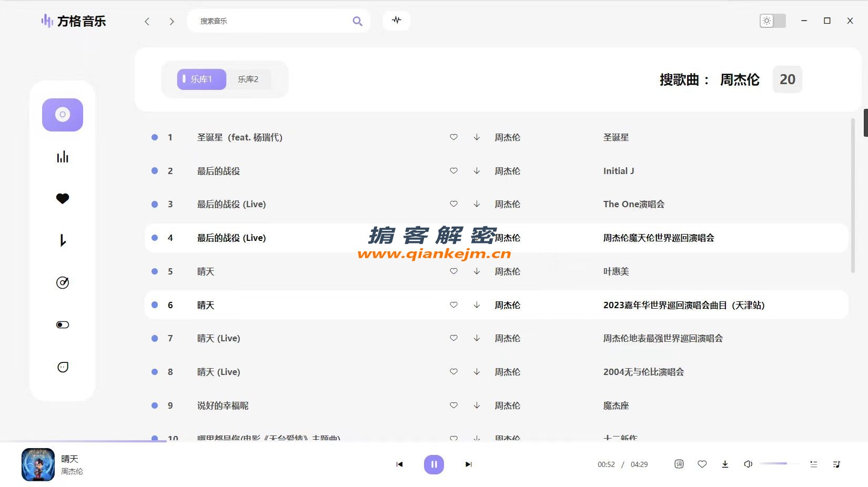The width and height of the screenshot is (868, 487).
Task: Go back with the left arrow
Action: (147, 21)
